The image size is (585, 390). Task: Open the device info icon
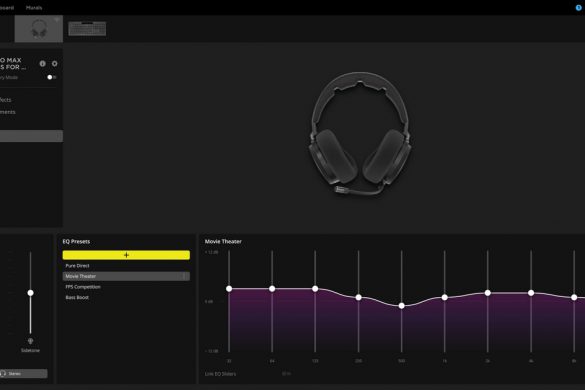pyautogui.click(x=43, y=64)
